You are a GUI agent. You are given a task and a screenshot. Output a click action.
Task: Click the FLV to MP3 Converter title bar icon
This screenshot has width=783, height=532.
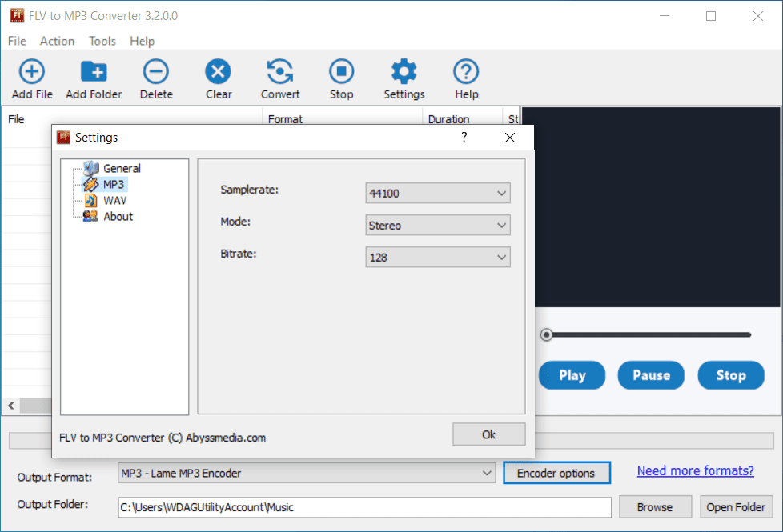click(17, 15)
